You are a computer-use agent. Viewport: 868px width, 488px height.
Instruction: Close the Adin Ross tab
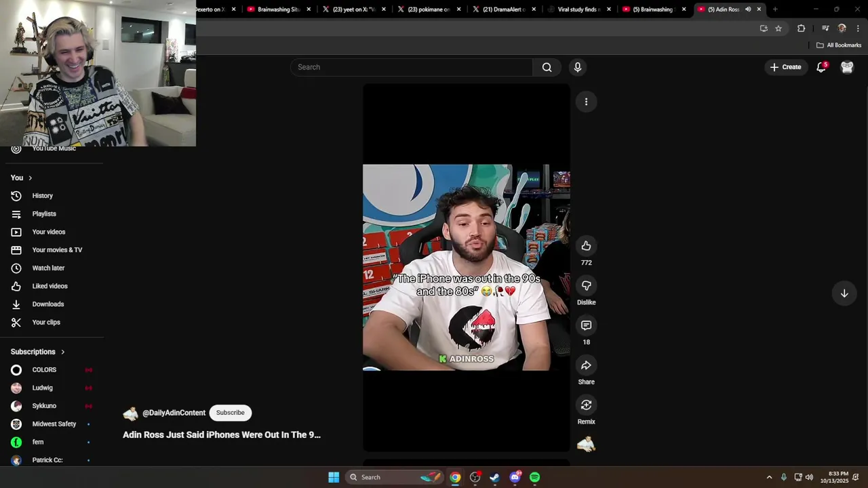point(759,9)
